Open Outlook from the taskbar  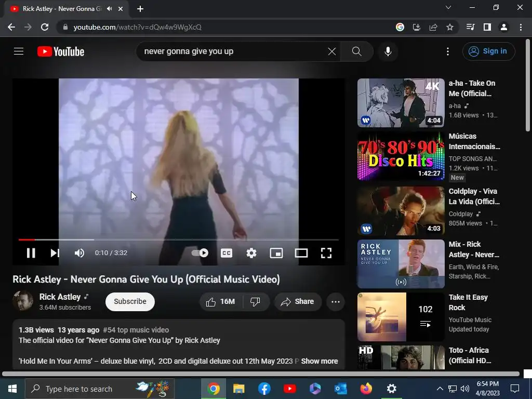340,389
